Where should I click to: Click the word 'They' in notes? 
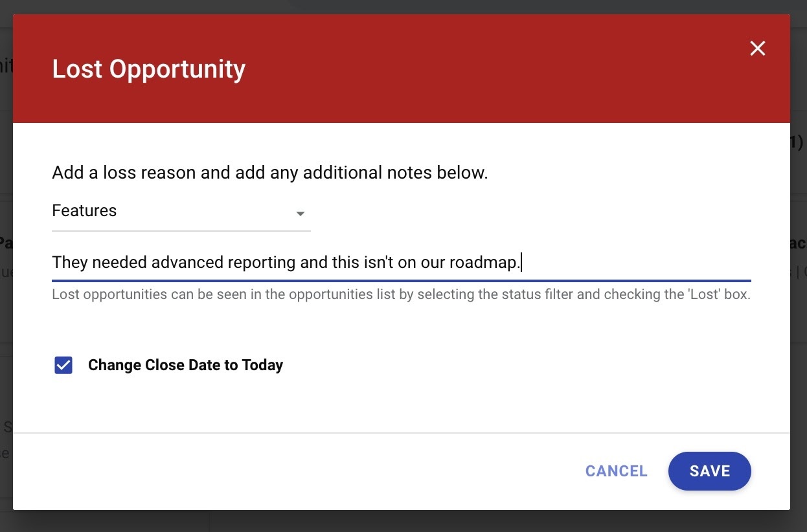click(70, 263)
